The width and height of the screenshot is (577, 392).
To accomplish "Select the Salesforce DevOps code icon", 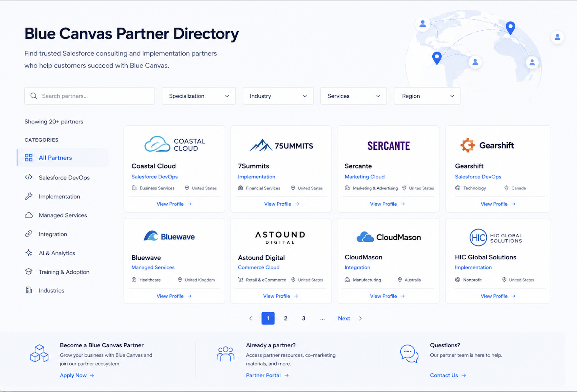I will tap(29, 177).
